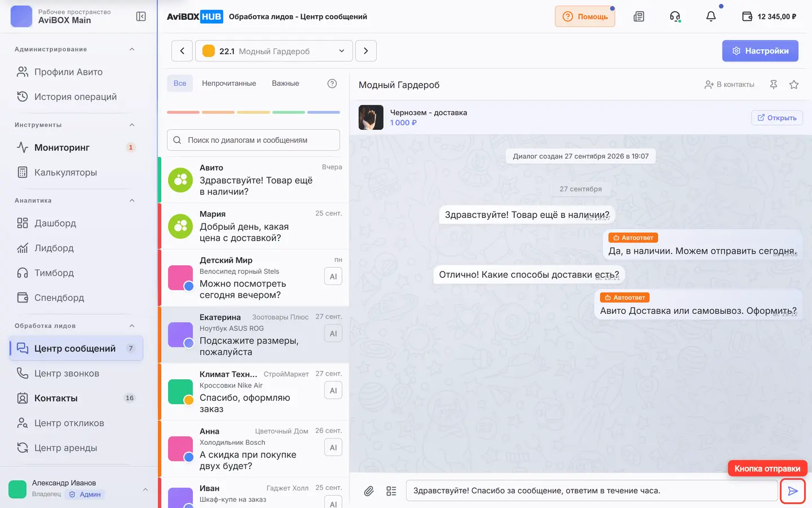Open Мониторинг in sidebar

pos(77,147)
